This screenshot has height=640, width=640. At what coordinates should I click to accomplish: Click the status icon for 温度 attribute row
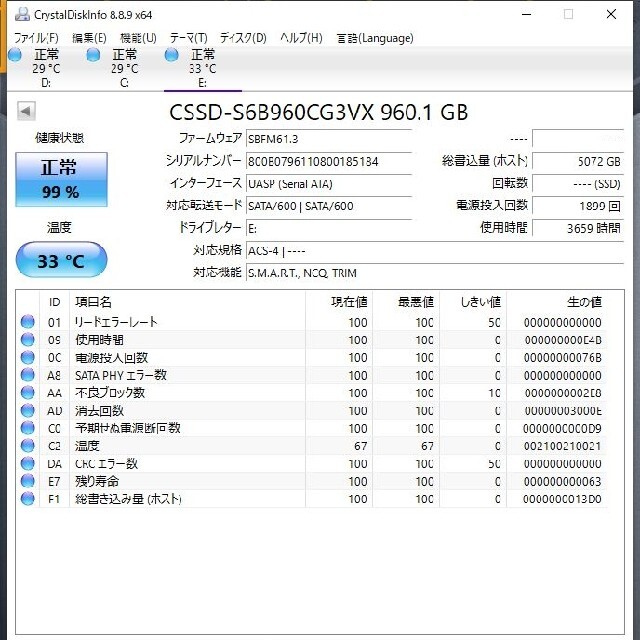pos(28,445)
